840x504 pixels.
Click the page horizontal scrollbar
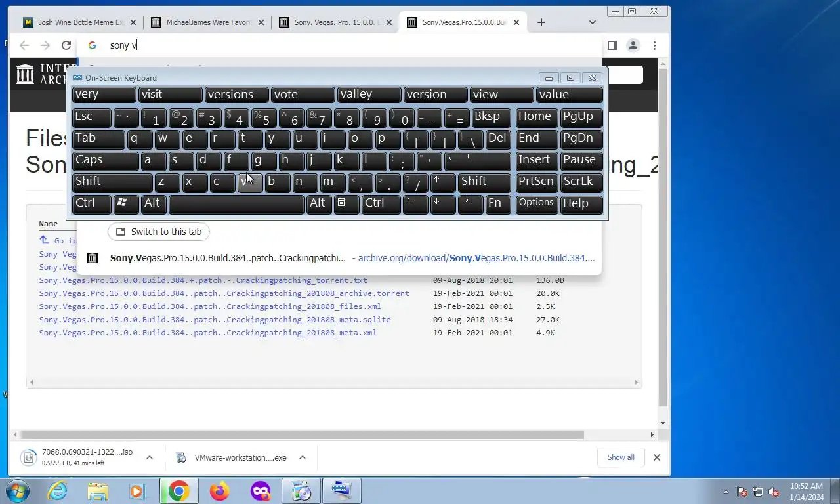pyautogui.click(x=302, y=434)
